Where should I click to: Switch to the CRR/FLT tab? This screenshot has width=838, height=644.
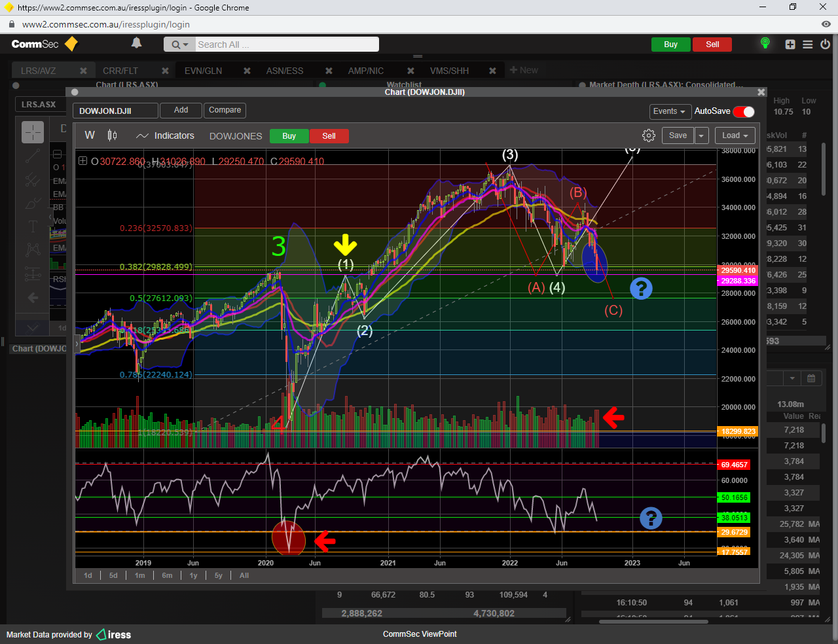point(120,71)
